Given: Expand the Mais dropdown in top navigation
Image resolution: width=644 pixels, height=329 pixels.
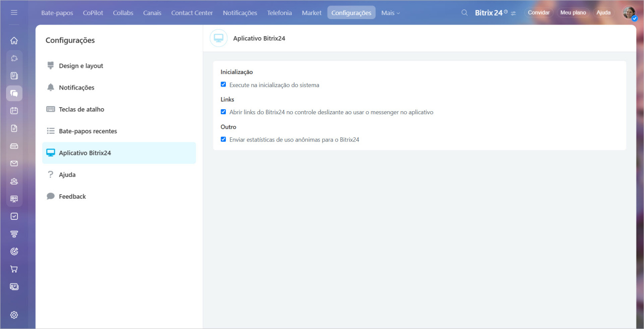Looking at the screenshot, I should tap(390, 13).
